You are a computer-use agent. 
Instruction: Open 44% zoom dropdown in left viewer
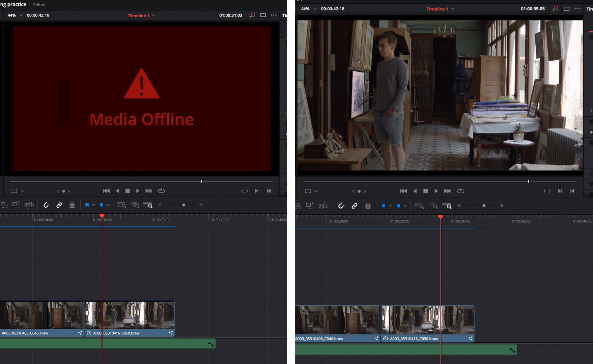pyautogui.click(x=15, y=16)
